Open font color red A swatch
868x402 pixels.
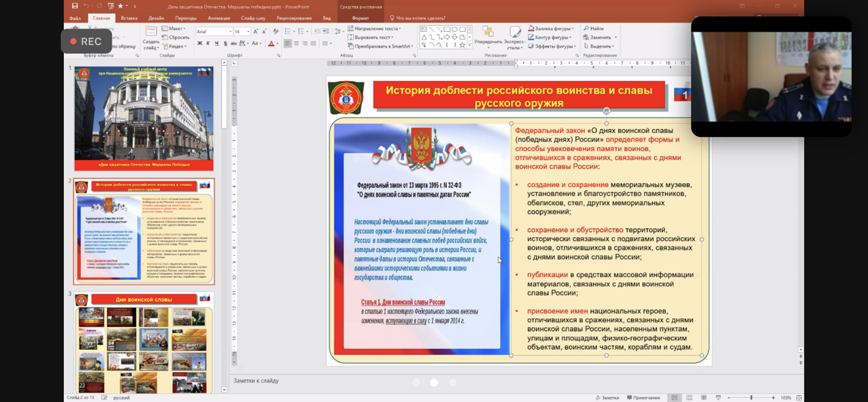pos(271,43)
